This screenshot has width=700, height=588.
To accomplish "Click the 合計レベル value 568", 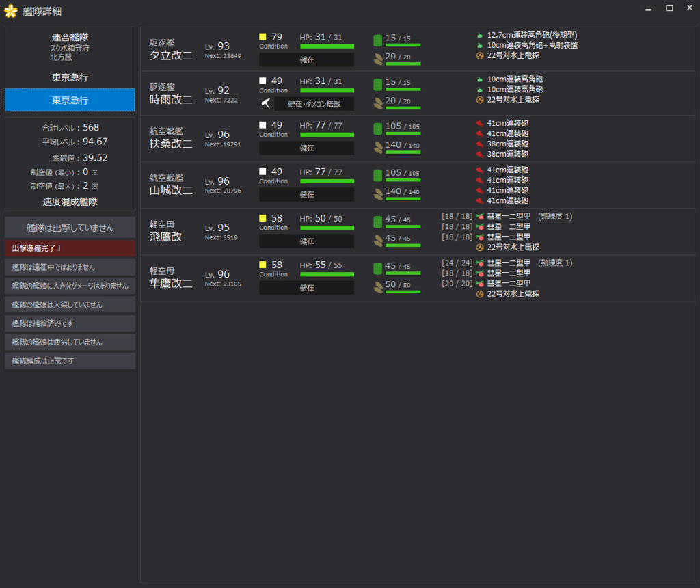I will coord(91,127).
